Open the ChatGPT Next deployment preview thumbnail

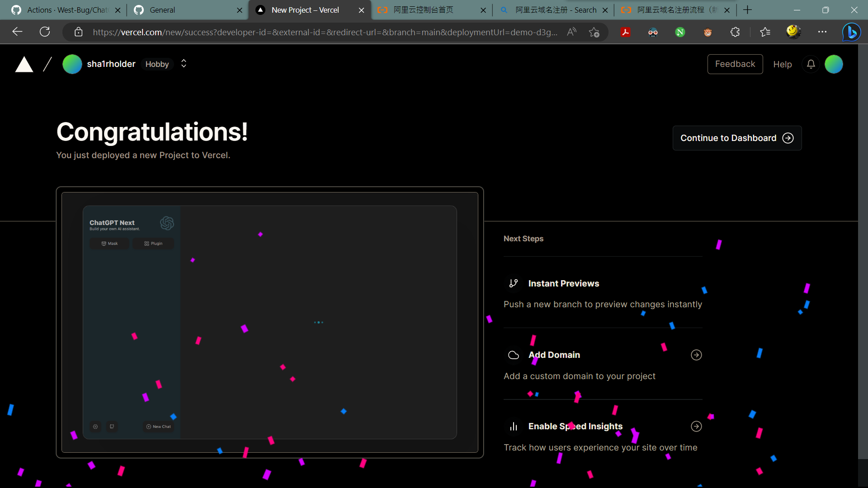point(270,322)
